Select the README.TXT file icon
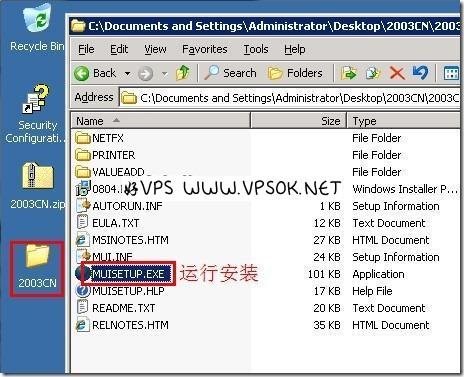 [82, 307]
